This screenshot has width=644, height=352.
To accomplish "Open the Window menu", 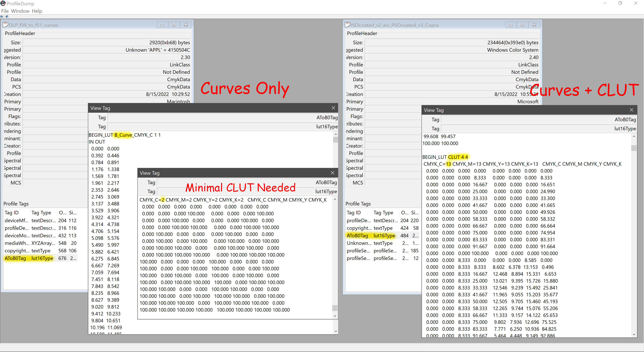I will tap(20, 11).
